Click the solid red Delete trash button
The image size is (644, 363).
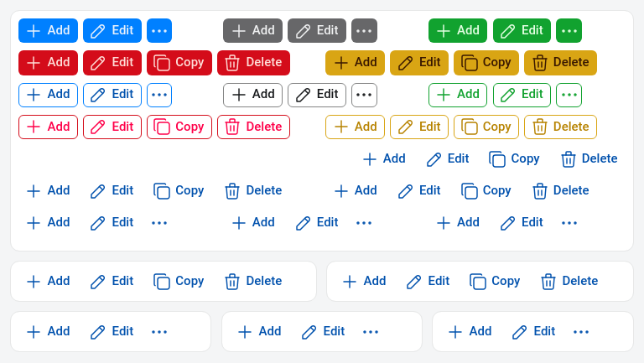tap(253, 63)
